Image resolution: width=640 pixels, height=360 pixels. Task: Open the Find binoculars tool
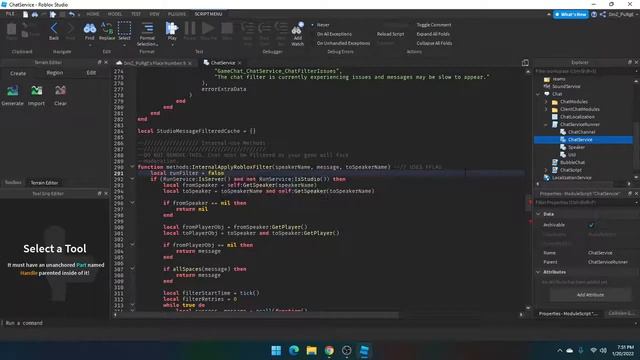[x=89, y=29]
